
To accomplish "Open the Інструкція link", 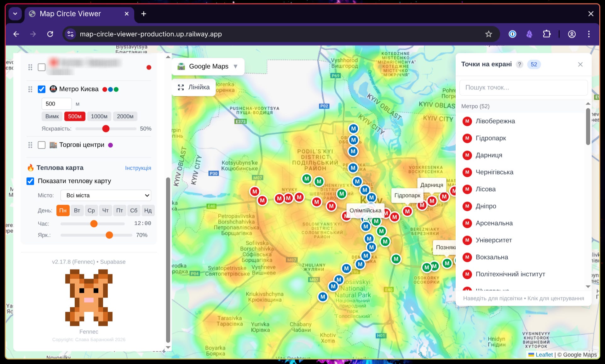I will click(x=138, y=168).
